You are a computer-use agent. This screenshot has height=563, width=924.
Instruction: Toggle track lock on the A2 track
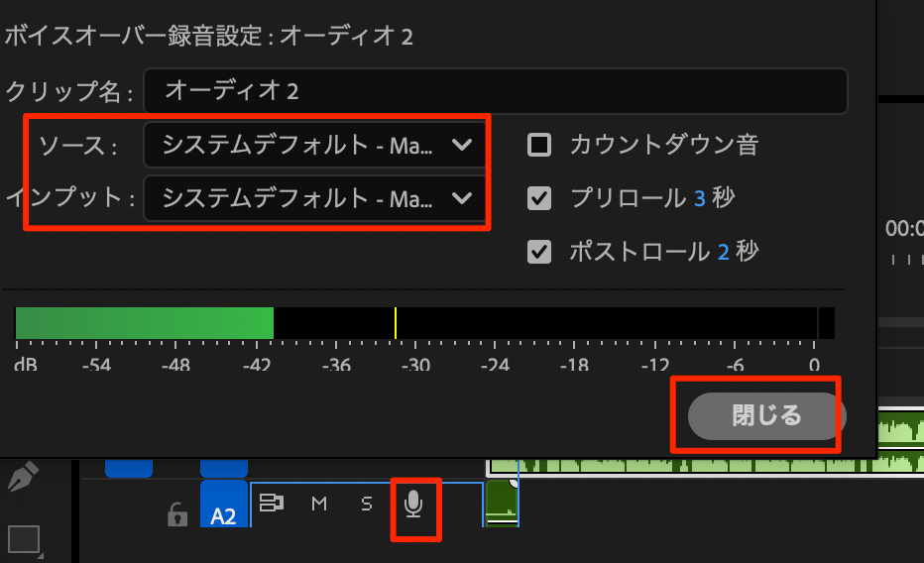click(x=176, y=513)
